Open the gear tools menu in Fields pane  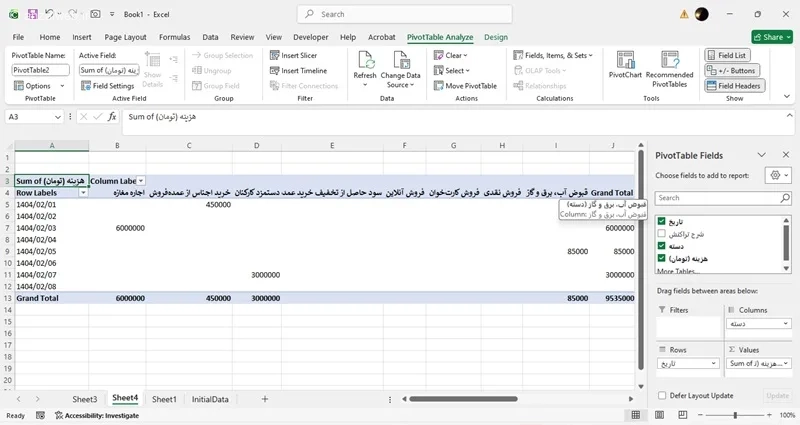pos(778,175)
